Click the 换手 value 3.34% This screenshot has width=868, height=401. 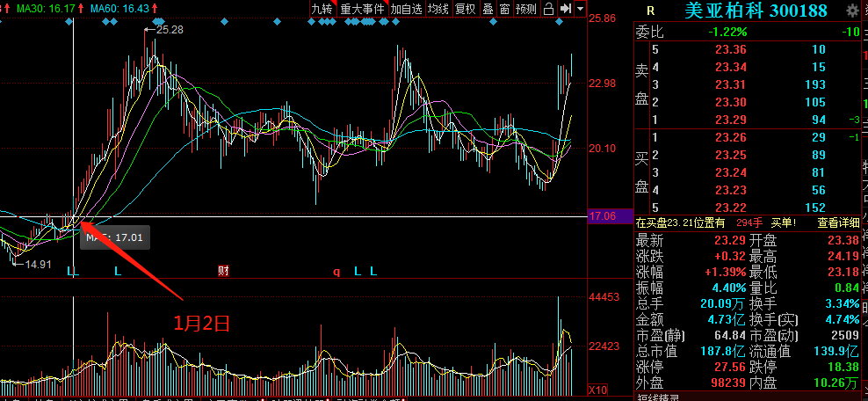pos(840,303)
